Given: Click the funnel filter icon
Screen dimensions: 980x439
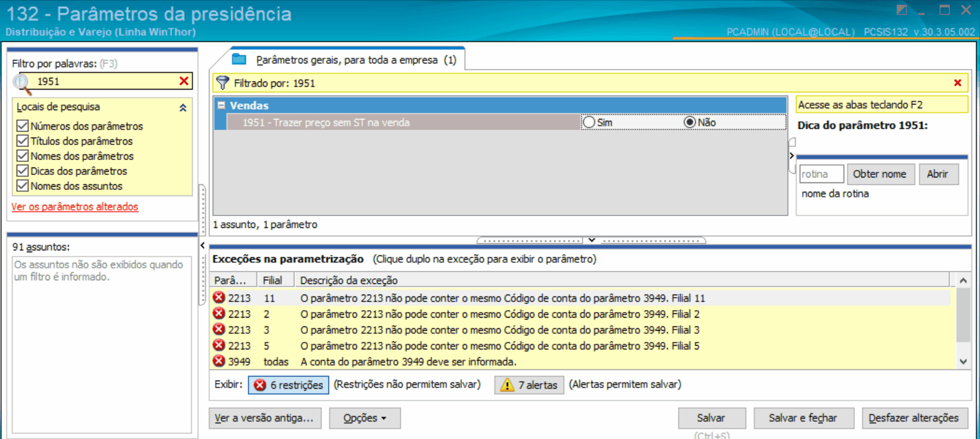Looking at the screenshot, I should coord(222,83).
